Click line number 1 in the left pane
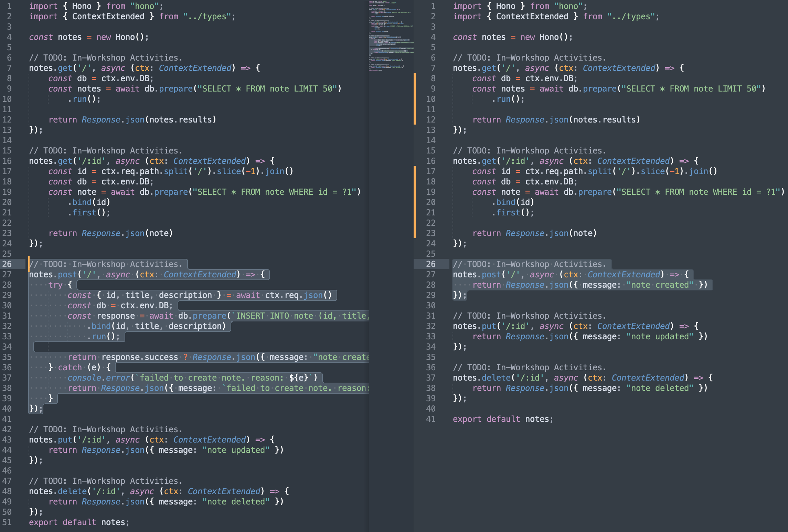The image size is (788, 532). click(x=9, y=6)
